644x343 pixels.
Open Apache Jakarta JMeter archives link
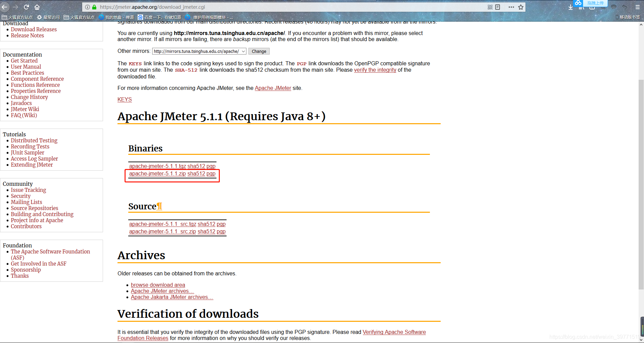point(172,297)
